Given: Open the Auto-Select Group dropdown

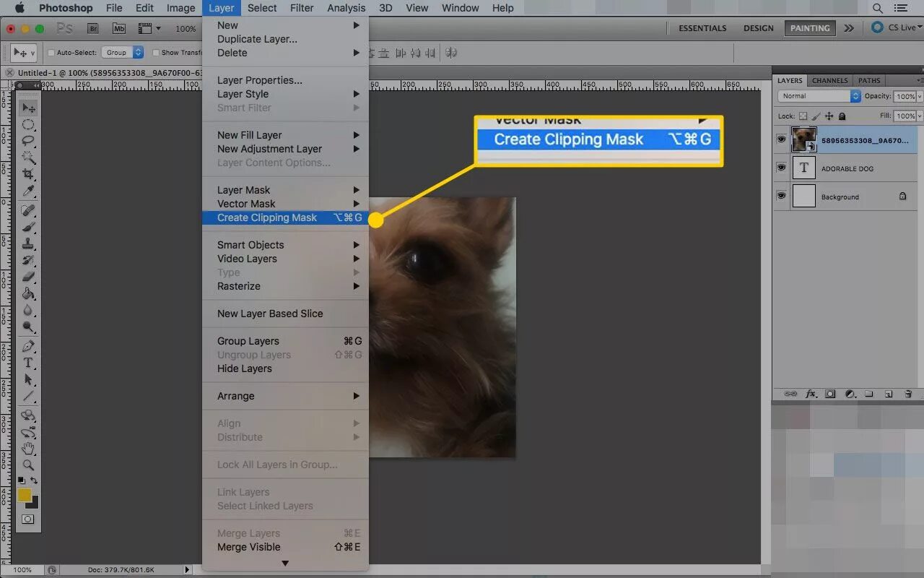Looking at the screenshot, I should pos(122,53).
